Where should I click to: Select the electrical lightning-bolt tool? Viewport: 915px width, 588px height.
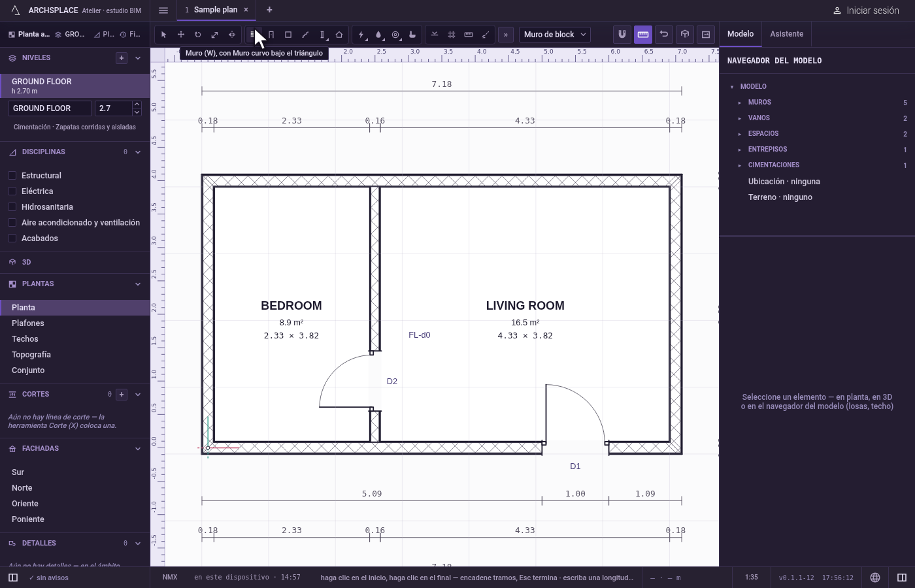361,35
